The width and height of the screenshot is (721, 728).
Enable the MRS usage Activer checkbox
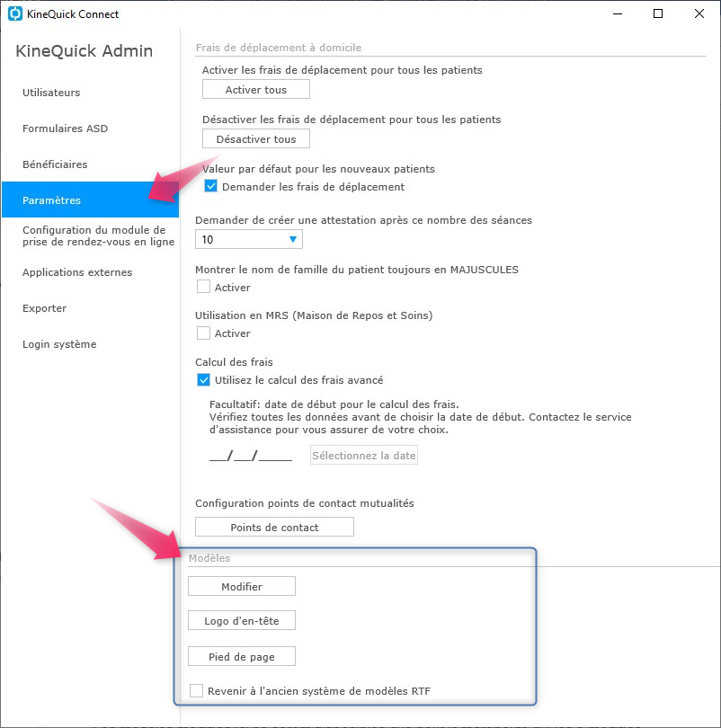(x=203, y=333)
